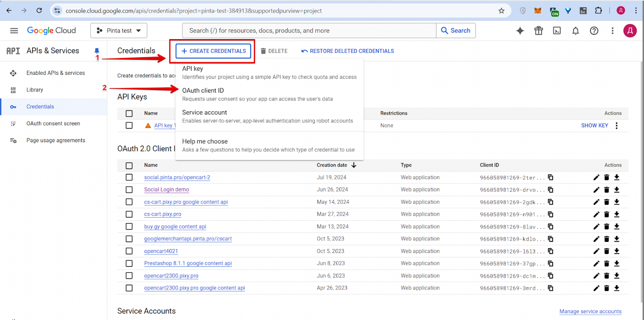The image size is (644, 320).
Task: Edit the social.pinta.pro/opencart-2 OAuth client
Action: click(596, 177)
